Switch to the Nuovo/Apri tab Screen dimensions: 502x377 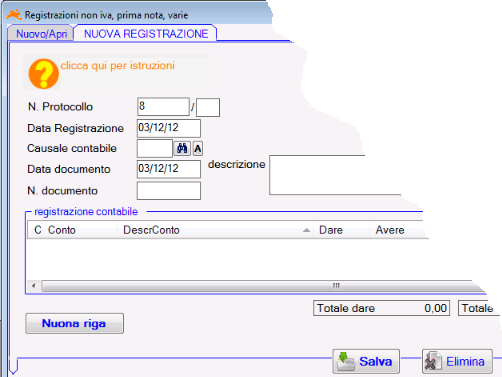41,34
